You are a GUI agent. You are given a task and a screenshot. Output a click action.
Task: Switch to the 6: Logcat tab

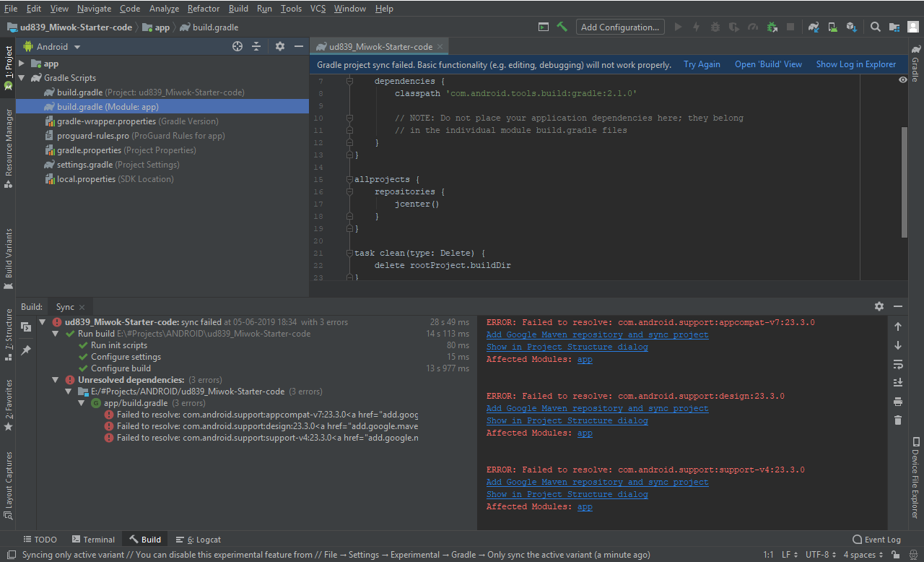(x=198, y=540)
